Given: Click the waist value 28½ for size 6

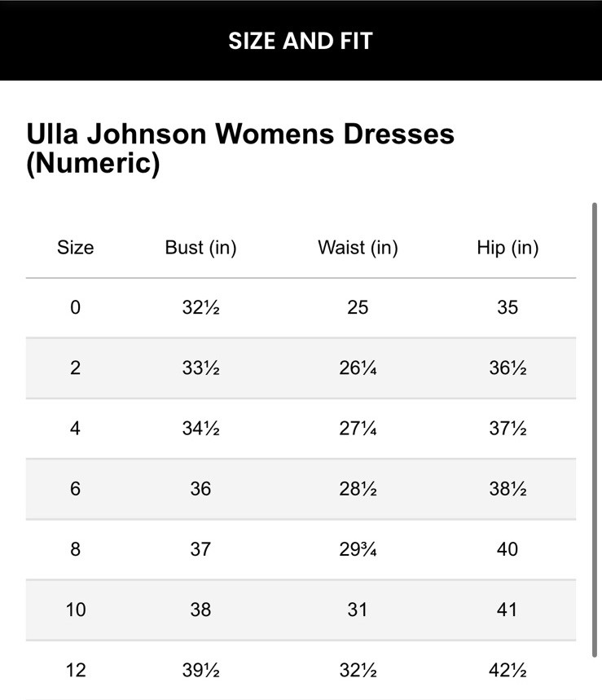Looking at the screenshot, I should pos(358,489).
